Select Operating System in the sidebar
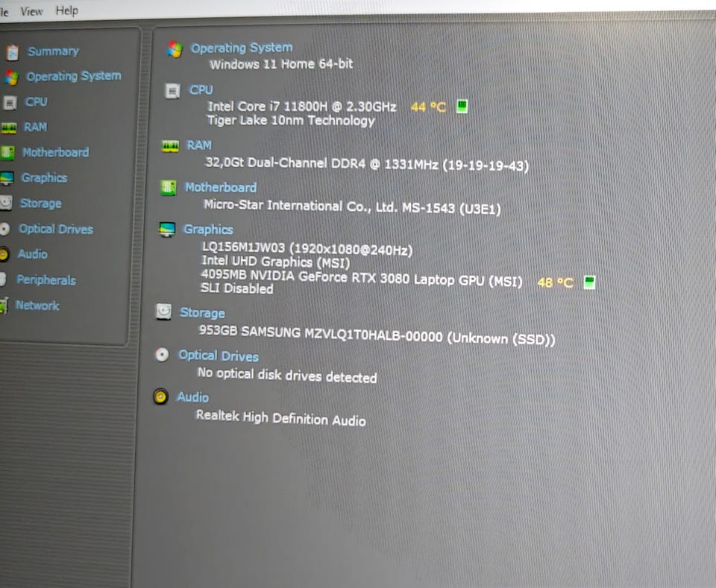The width and height of the screenshot is (716, 588). click(x=74, y=76)
